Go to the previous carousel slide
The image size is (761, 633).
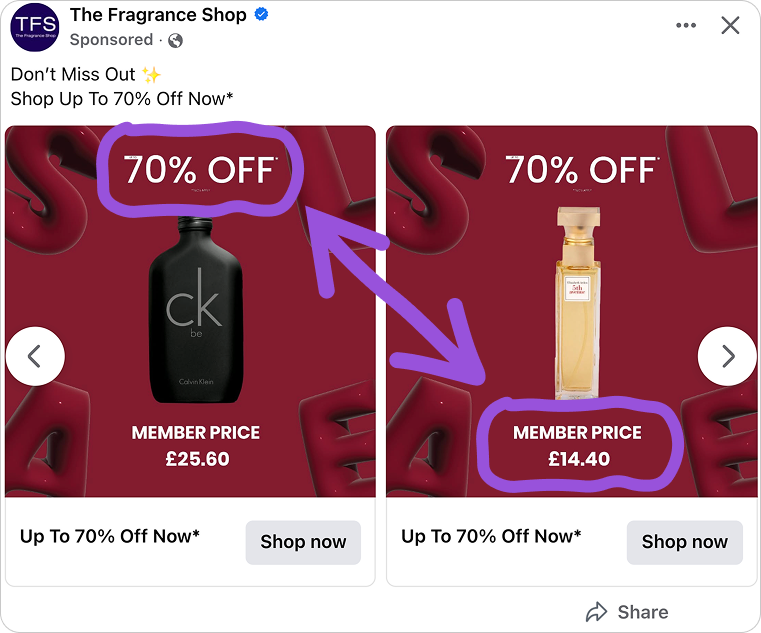pyautogui.click(x=35, y=356)
